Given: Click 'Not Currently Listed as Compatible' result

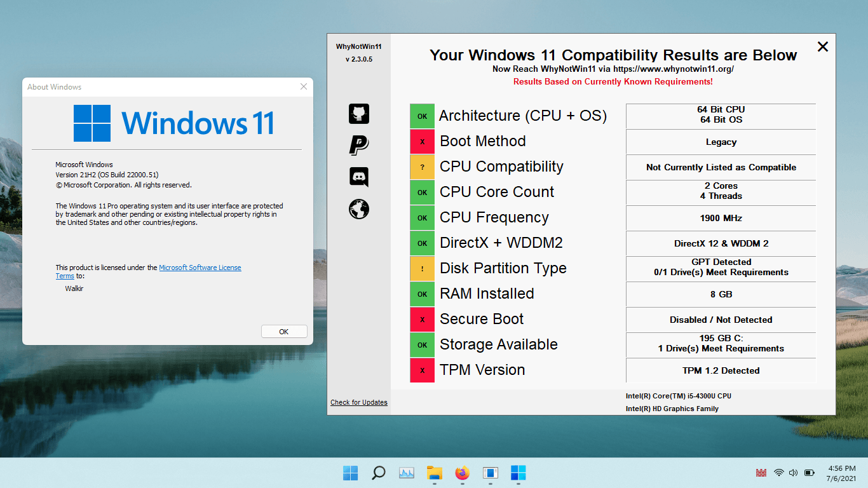Looking at the screenshot, I should click(721, 167).
